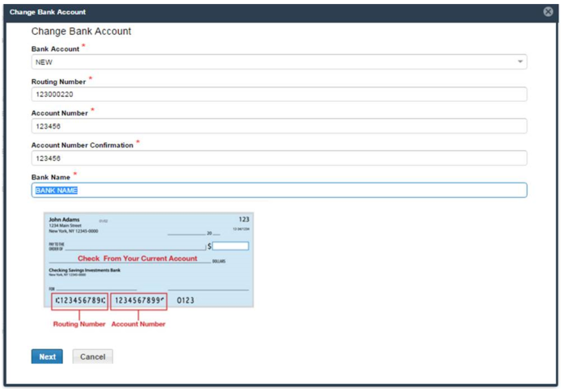Click the Cancel button
This screenshot has height=392, width=564.
[x=93, y=356]
